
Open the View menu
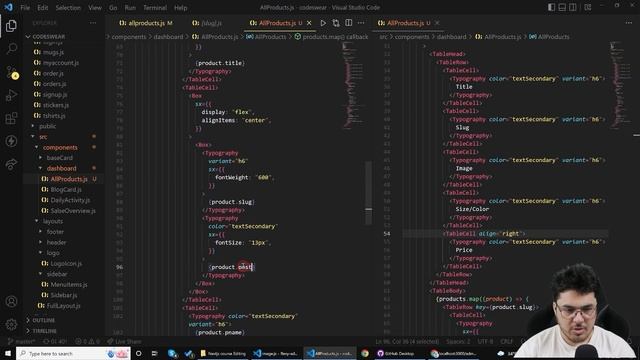click(x=95, y=8)
